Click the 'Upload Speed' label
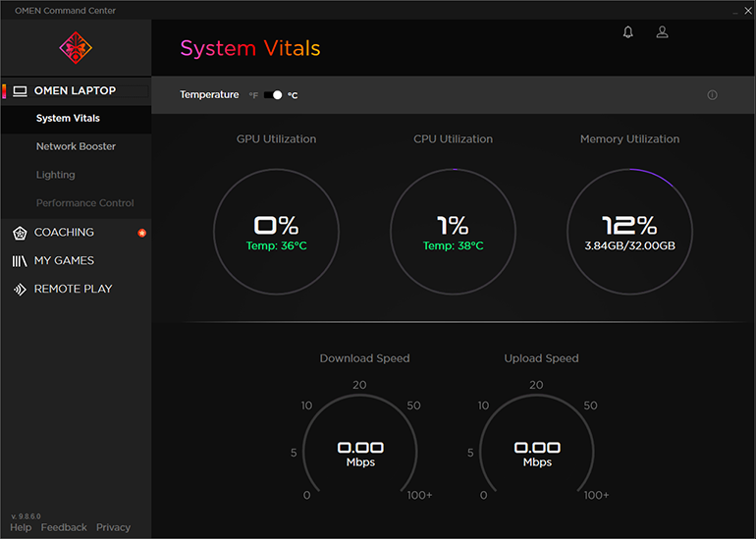 (541, 358)
